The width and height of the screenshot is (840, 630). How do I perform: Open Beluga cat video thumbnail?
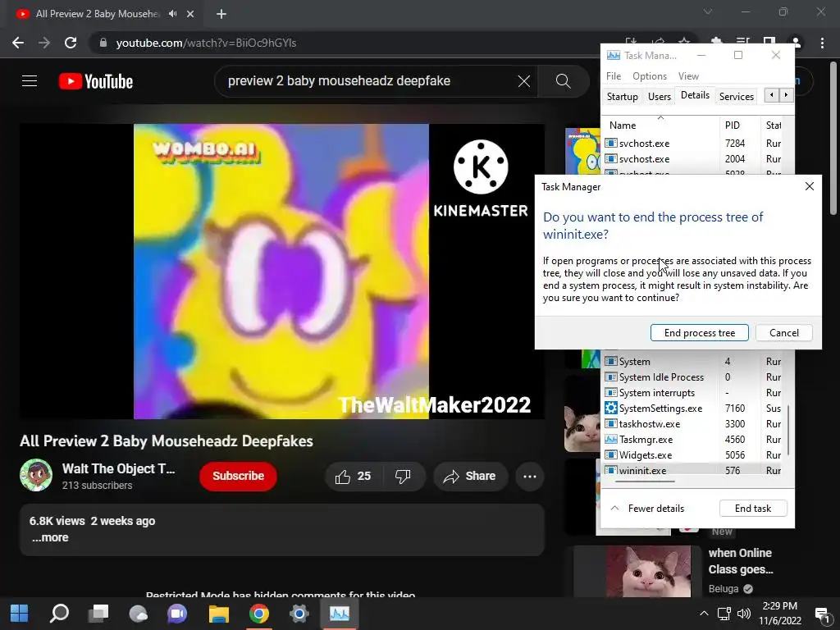[x=637, y=571]
